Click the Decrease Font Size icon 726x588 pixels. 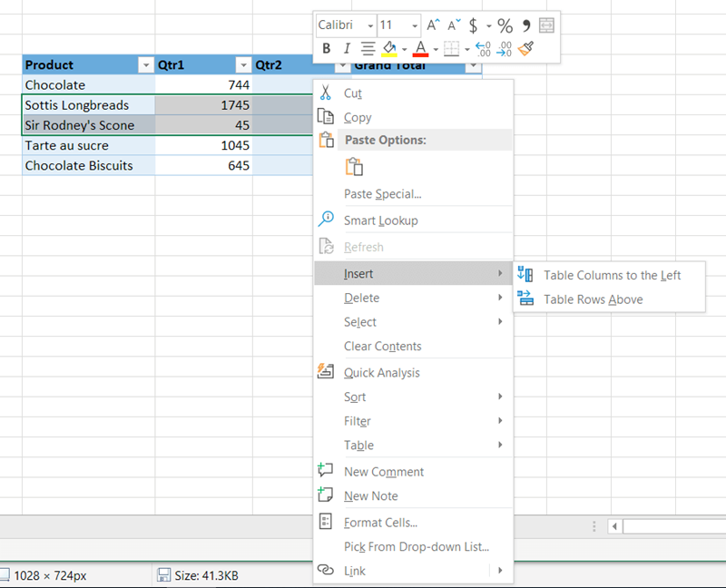455,25
